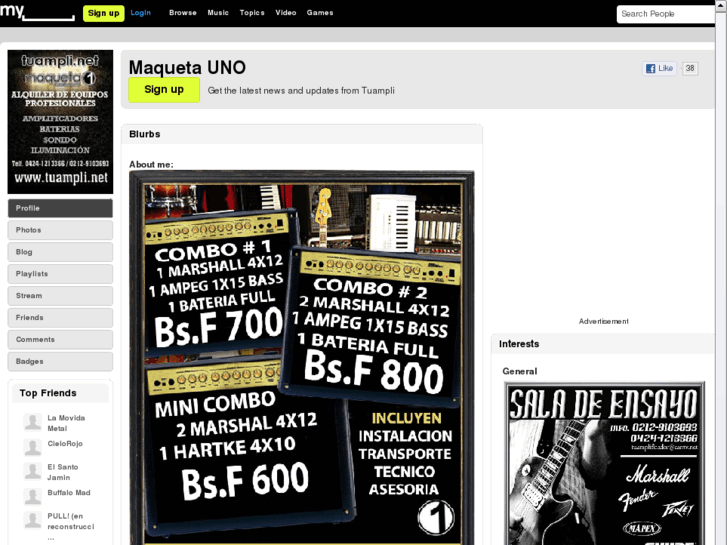The width and height of the screenshot is (727, 545).
Task: Click the My logo in header
Action: tap(37, 13)
